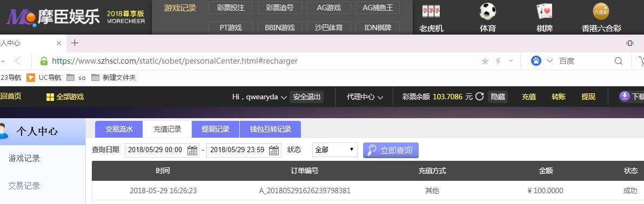Click the 全部游戏 grid icon
This screenshot has width=644, height=204.
coord(50,97)
